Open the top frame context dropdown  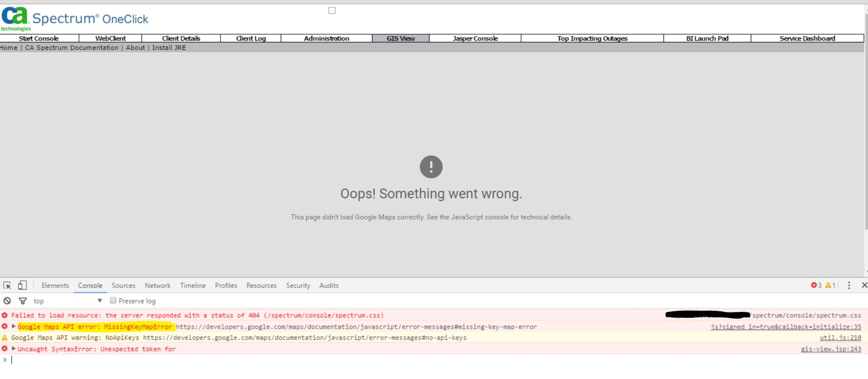click(68, 301)
